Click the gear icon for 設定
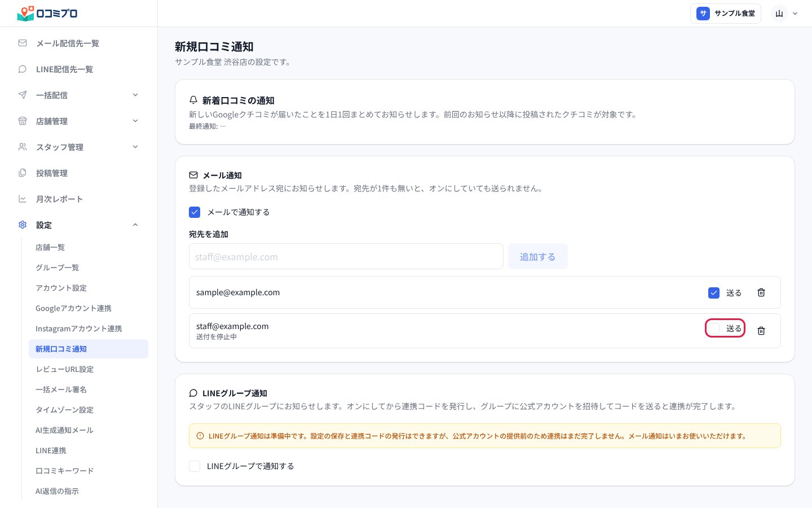The image size is (812, 508). pos(23,225)
